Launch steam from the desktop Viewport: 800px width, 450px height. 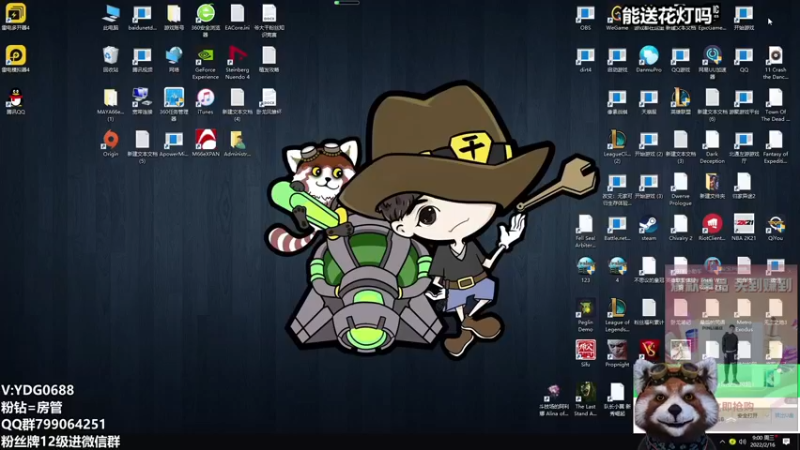pyautogui.click(x=648, y=228)
